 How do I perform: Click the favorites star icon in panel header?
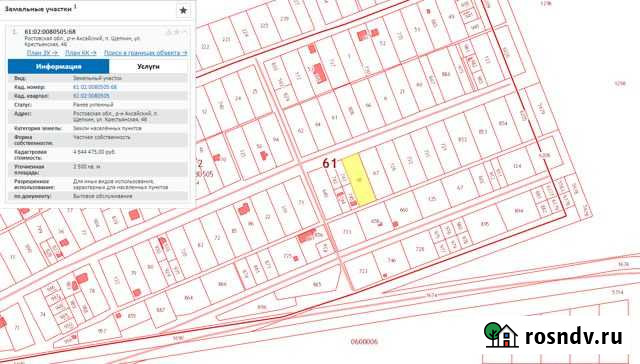tap(183, 10)
